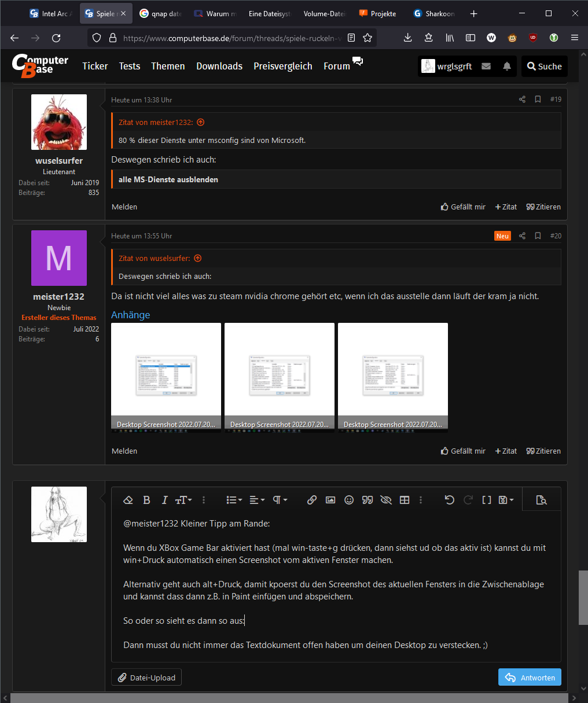Open the paragraph format dropdown in editor
588x703 pixels.
point(280,500)
